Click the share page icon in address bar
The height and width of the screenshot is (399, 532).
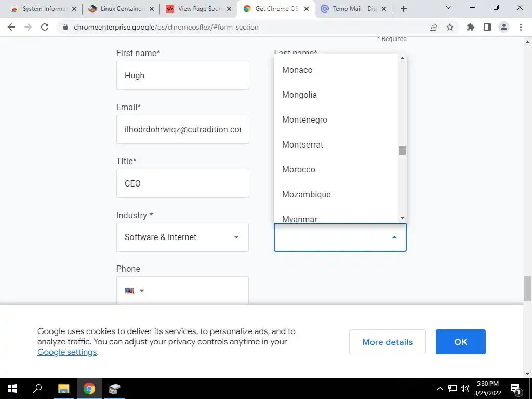433,27
